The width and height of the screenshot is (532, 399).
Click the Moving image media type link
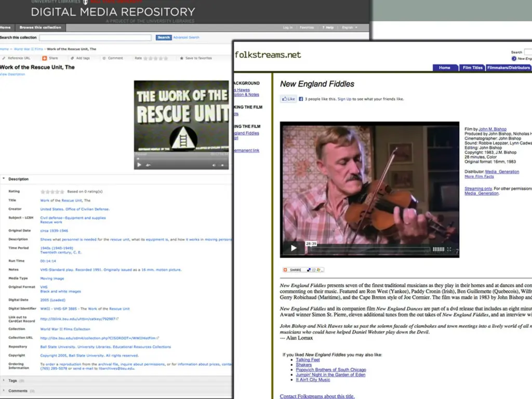[52, 278]
